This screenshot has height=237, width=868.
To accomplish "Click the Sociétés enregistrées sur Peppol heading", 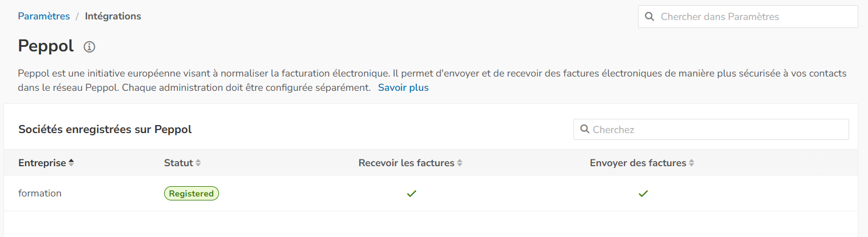I will tap(105, 130).
